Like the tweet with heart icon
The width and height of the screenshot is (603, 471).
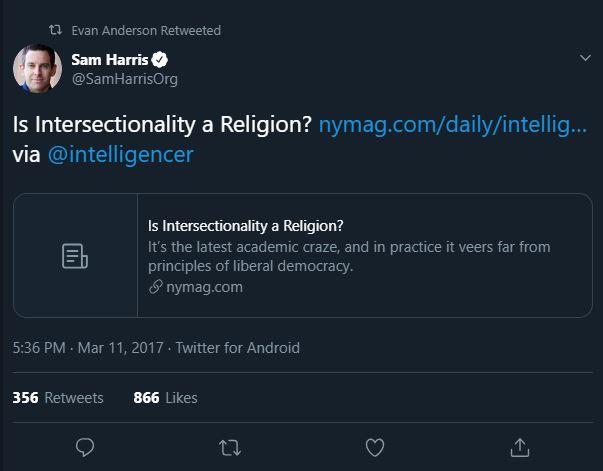(374, 445)
